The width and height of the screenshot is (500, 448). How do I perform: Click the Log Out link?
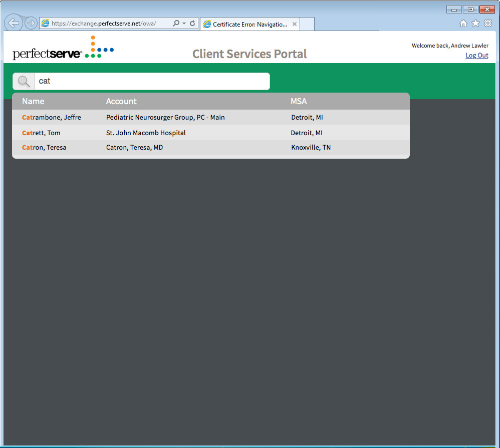(477, 56)
